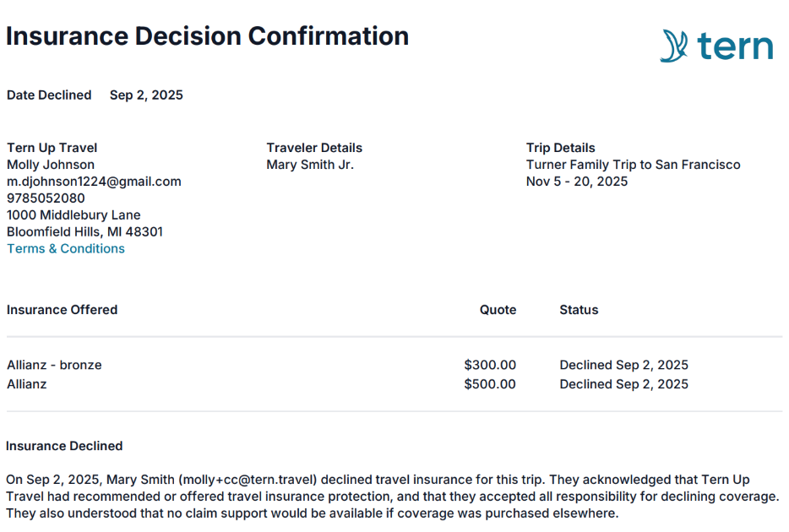Click advisor name Molly Johnson
The width and height of the screenshot is (789, 532).
tap(51, 165)
